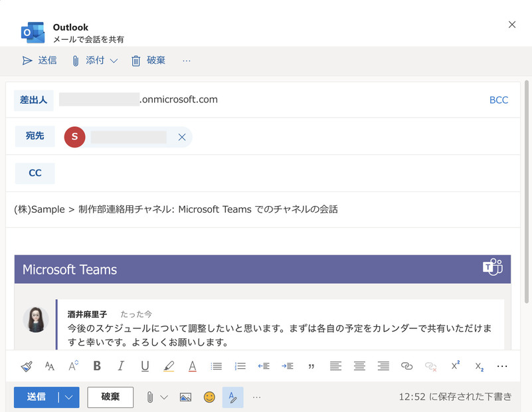Click the vertical scrollbar of the message
This screenshot has height=412, width=532.
point(527,192)
